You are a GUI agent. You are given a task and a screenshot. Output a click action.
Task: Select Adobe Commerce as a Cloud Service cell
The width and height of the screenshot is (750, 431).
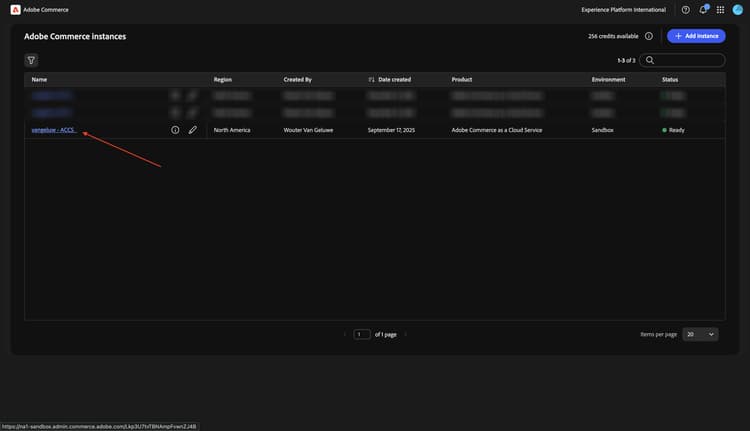496,130
